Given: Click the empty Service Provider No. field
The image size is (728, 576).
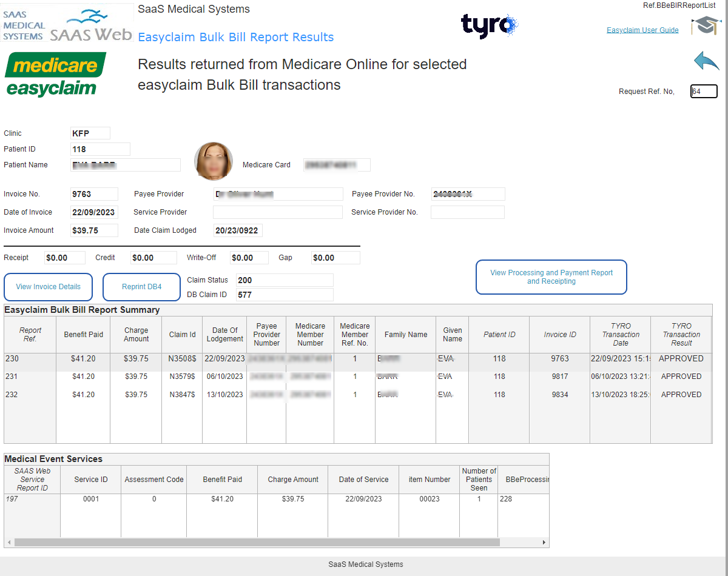Looking at the screenshot, I should point(468,212).
